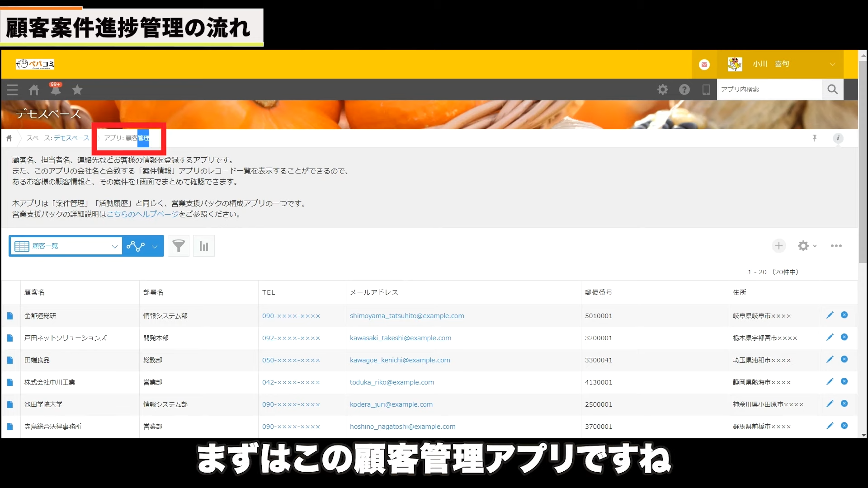Delete the 田端食品 record

(x=844, y=359)
